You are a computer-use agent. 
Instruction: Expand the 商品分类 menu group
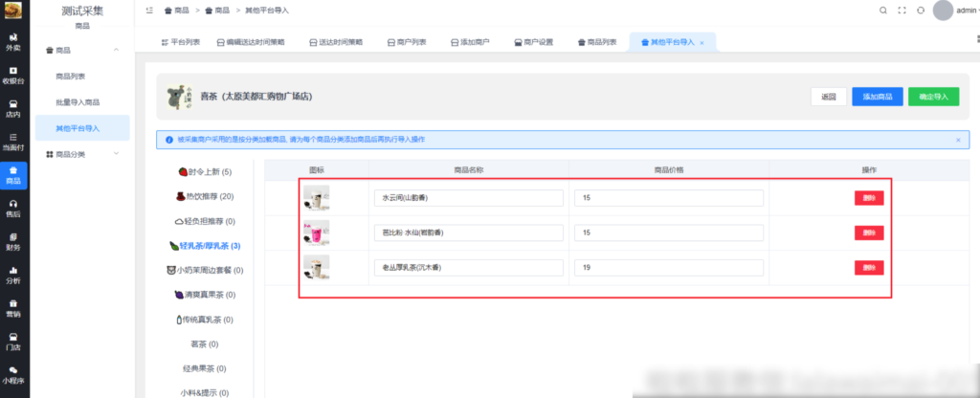[115, 153]
